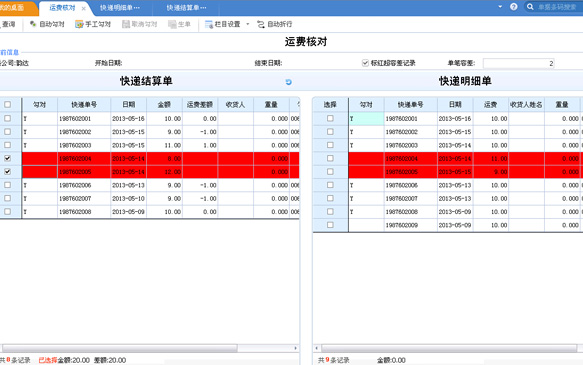
Task: Switch to the 快递结算单 tab
Action: pyautogui.click(x=186, y=8)
